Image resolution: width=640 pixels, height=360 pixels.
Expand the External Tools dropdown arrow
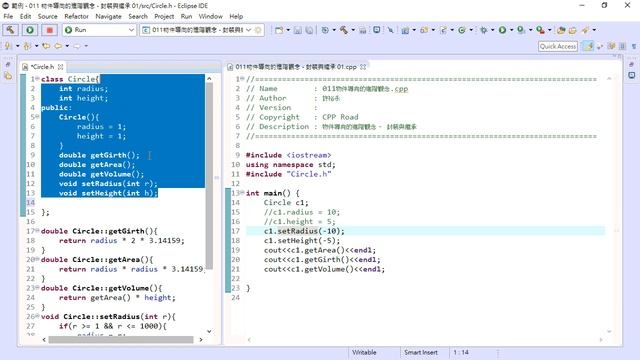[549, 30]
